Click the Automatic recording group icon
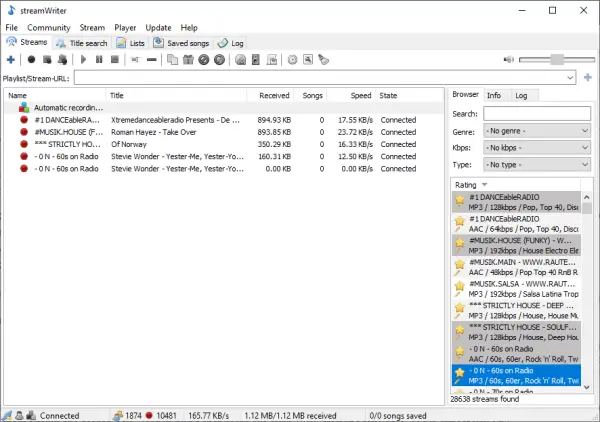The width and height of the screenshot is (600, 422). tap(24, 108)
